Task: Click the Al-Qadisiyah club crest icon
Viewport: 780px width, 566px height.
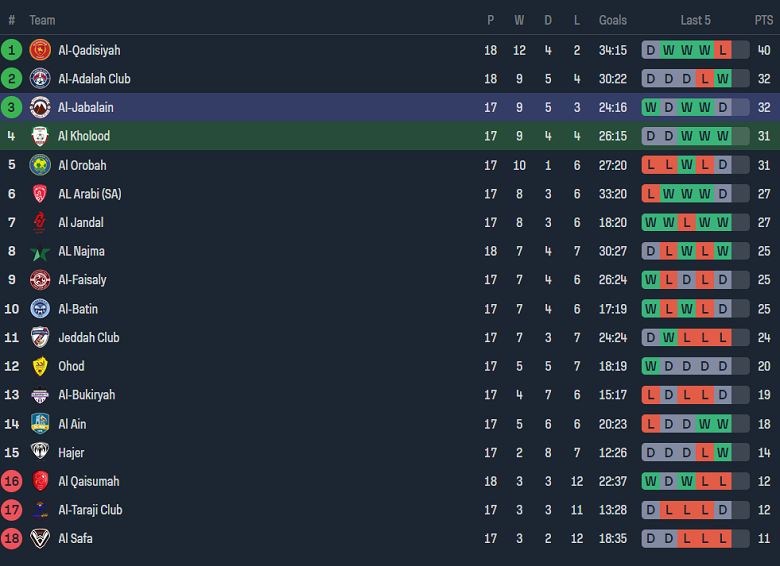Action: (40, 50)
